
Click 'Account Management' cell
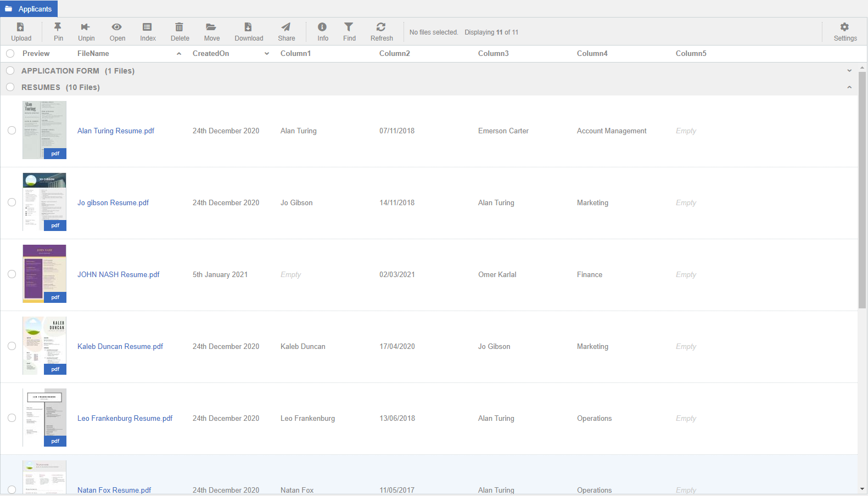click(612, 131)
